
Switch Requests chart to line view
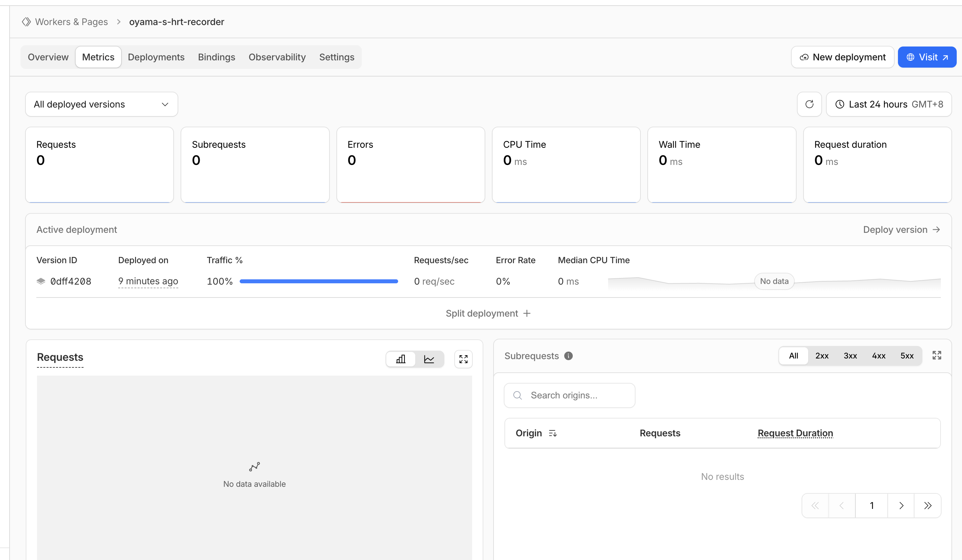[429, 359]
